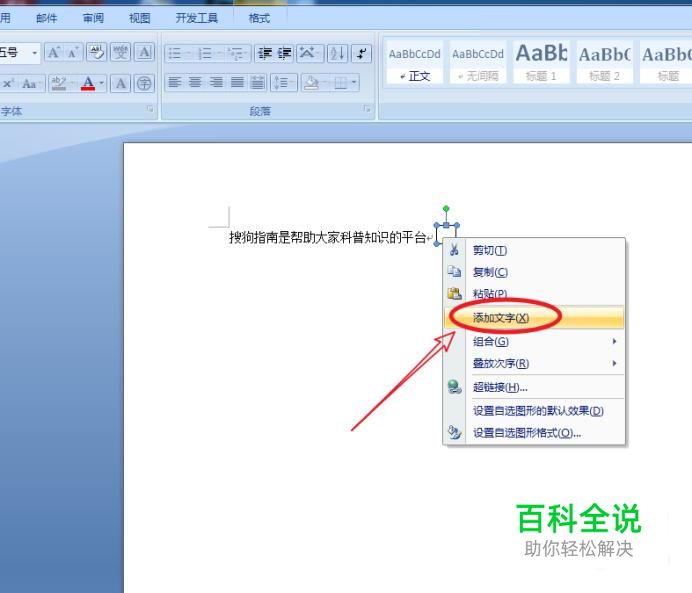Open font color dropdown arrow
Screen dimensions: 692x593
tap(102, 83)
